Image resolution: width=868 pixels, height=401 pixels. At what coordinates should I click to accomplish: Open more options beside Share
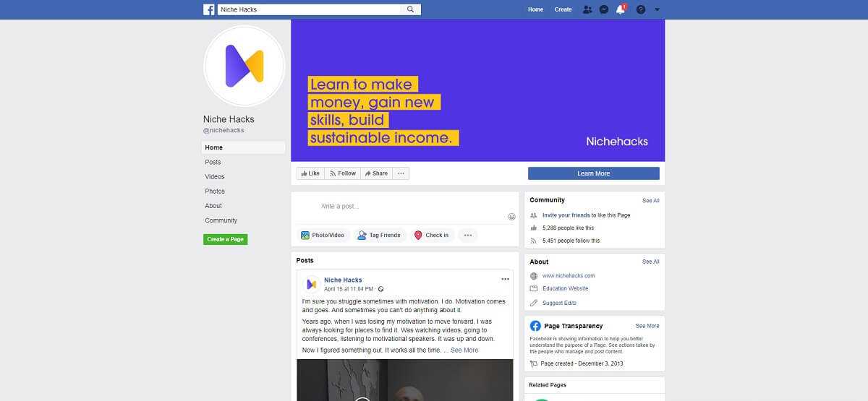(x=401, y=173)
